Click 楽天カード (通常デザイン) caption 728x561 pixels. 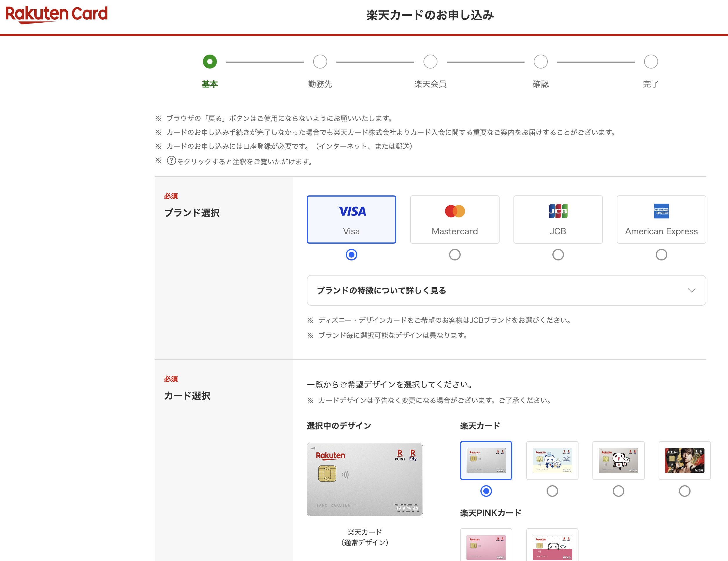coord(365,537)
